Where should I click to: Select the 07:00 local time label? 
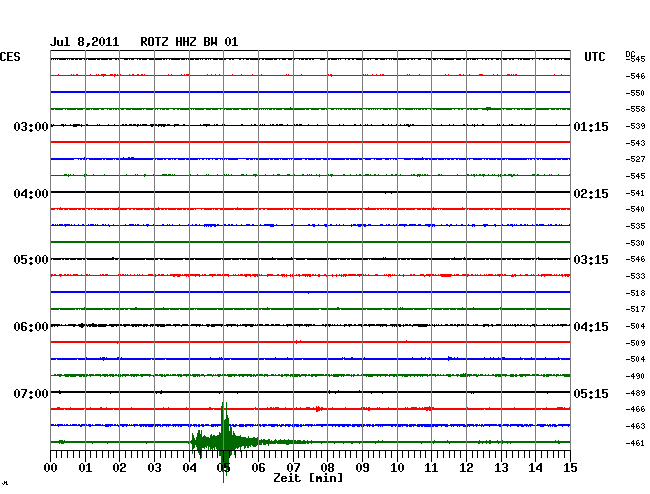point(31,393)
